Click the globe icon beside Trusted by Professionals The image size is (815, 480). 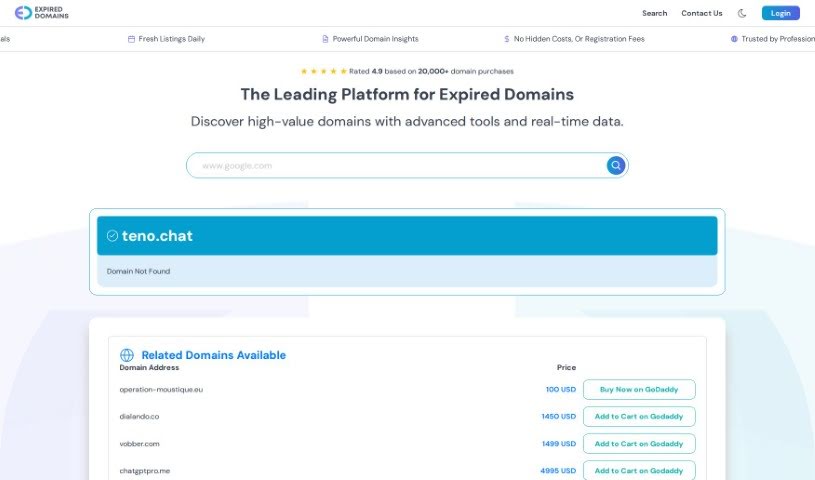click(x=734, y=39)
